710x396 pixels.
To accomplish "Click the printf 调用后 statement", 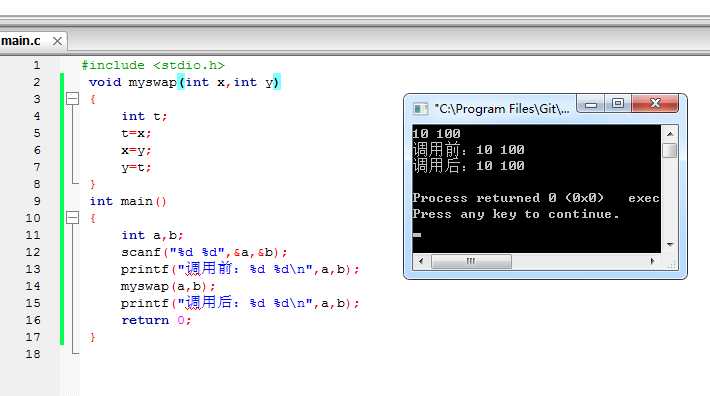I will pyautogui.click(x=240, y=303).
